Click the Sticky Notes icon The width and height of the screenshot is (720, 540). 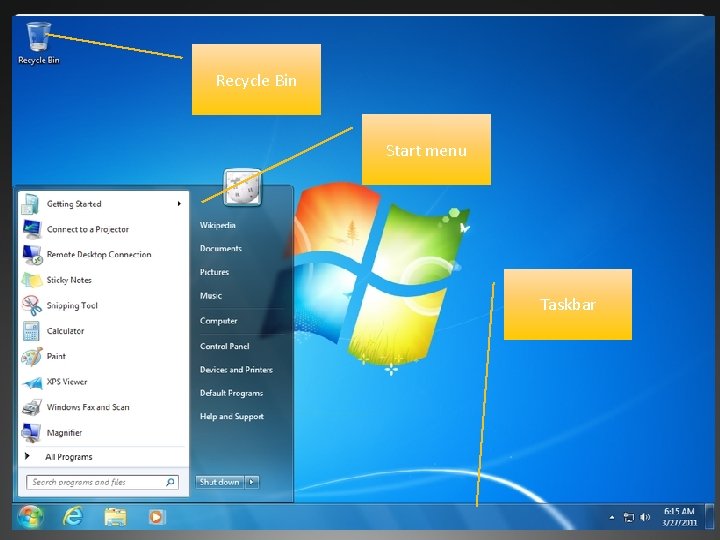pyautogui.click(x=32, y=280)
